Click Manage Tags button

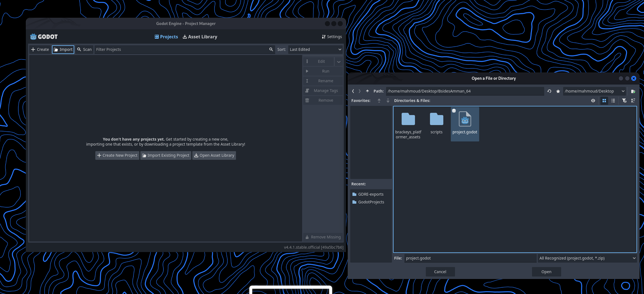click(x=323, y=91)
